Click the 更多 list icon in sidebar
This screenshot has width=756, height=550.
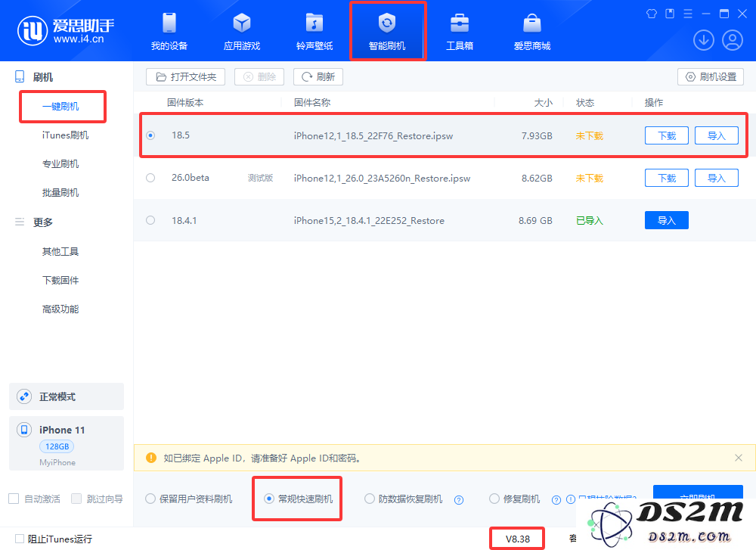[20, 222]
